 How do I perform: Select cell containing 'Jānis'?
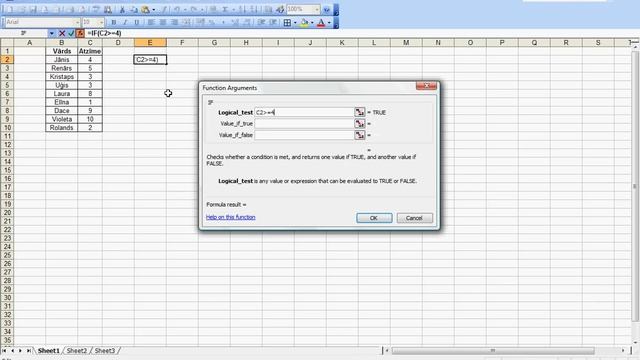point(62,60)
